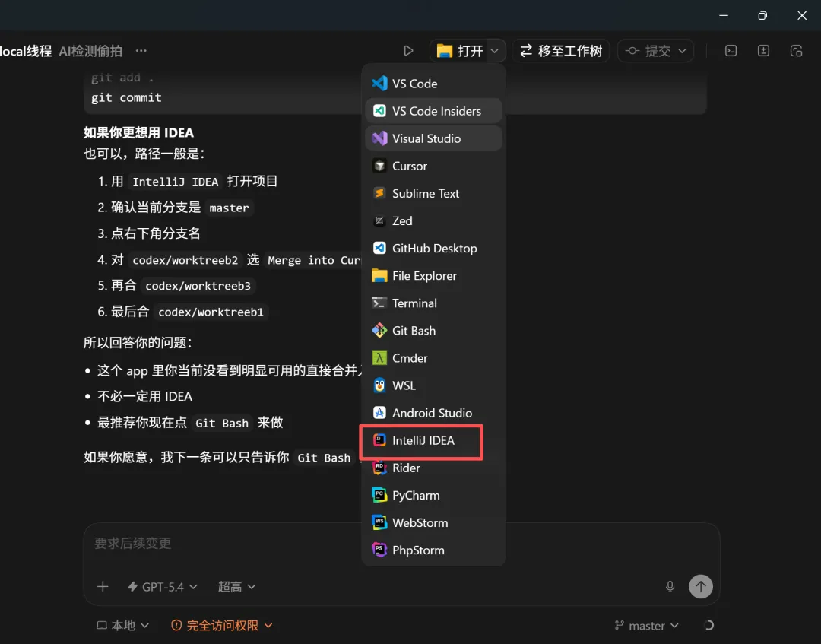
Task: Click the File Explorer folder icon
Action: 379,275
